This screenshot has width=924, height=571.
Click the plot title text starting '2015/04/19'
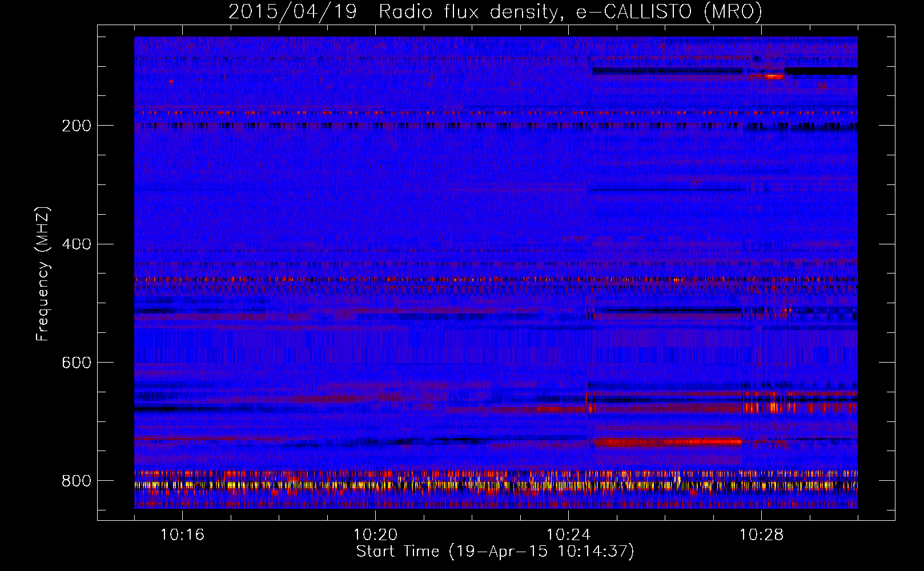coord(495,11)
